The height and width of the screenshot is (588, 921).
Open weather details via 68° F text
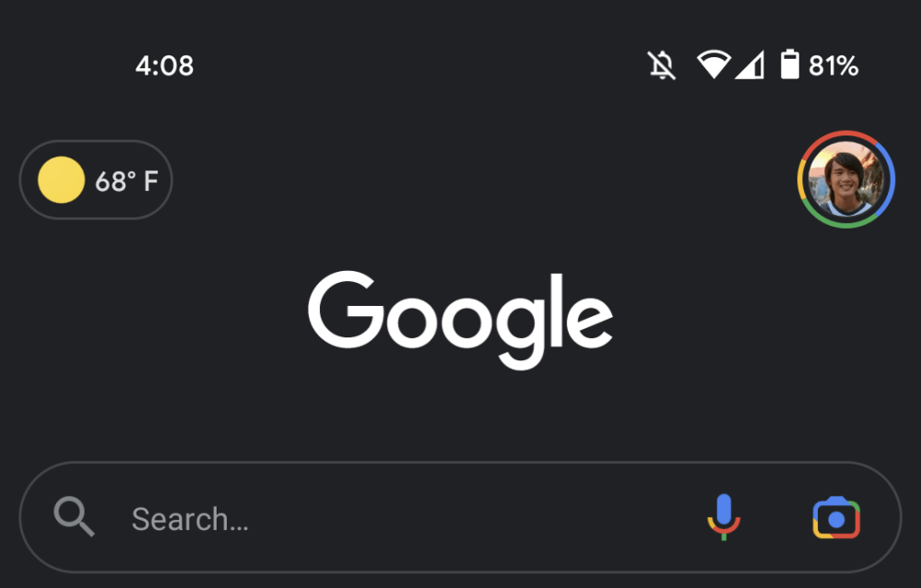click(x=126, y=181)
